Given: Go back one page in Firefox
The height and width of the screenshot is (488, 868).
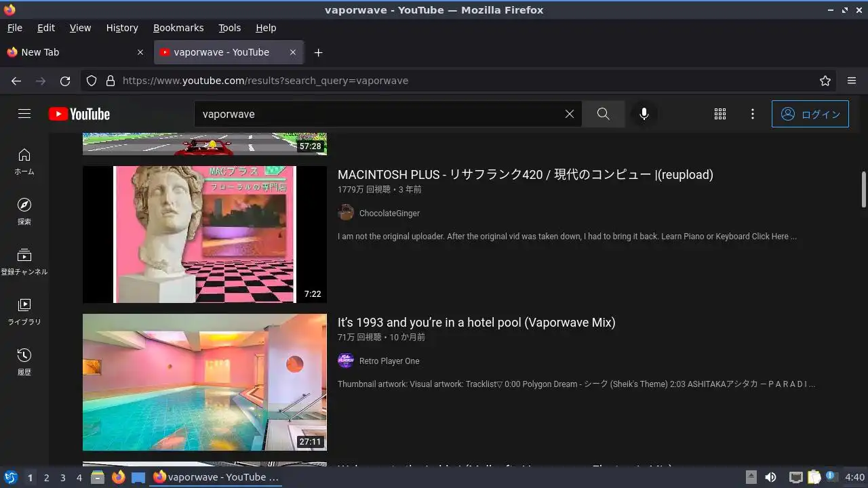Looking at the screenshot, I should coord(16,81).
